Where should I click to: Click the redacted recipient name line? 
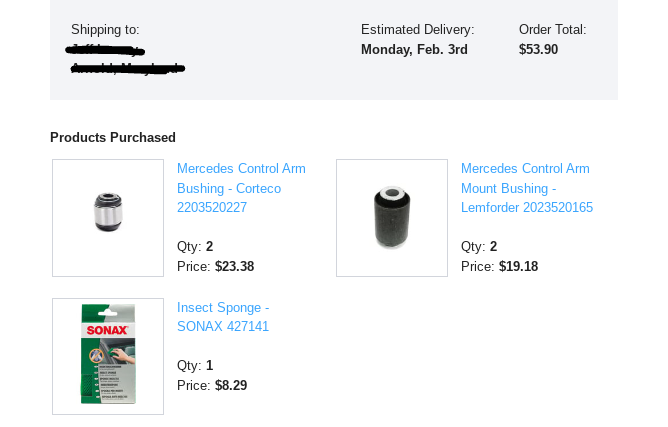click(x=105, y=49)
